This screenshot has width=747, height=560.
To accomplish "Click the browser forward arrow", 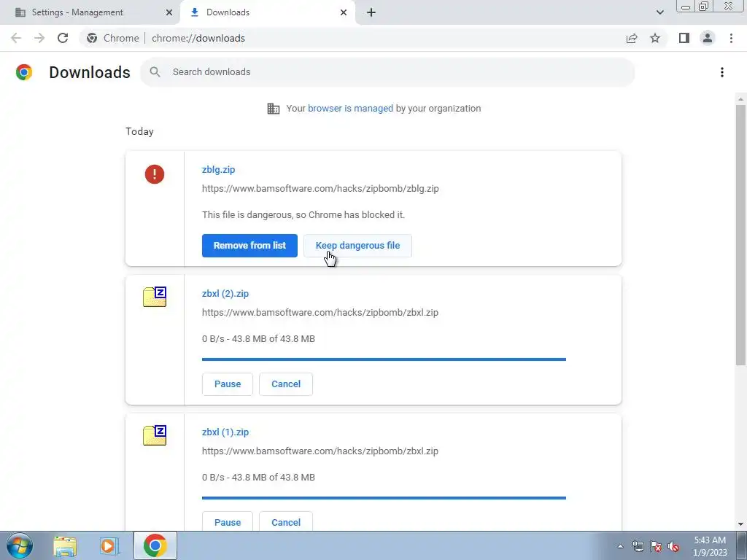I will click(39, 38).
